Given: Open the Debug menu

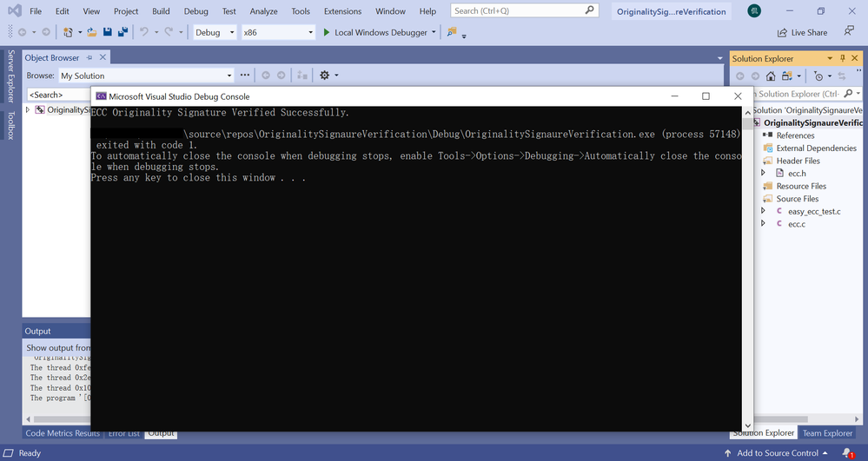Looking at the screenshot, I should pyautogui.click(x=196, y=11).
